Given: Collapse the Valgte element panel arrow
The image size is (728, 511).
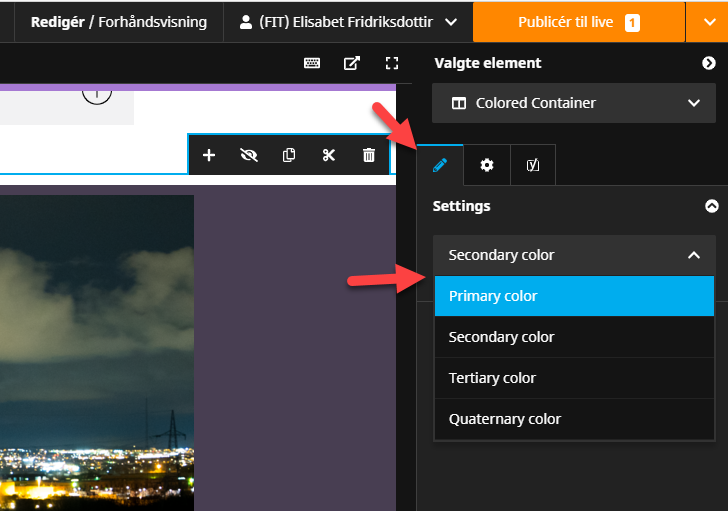Looking at the screenshot, I should coord(708,63).
